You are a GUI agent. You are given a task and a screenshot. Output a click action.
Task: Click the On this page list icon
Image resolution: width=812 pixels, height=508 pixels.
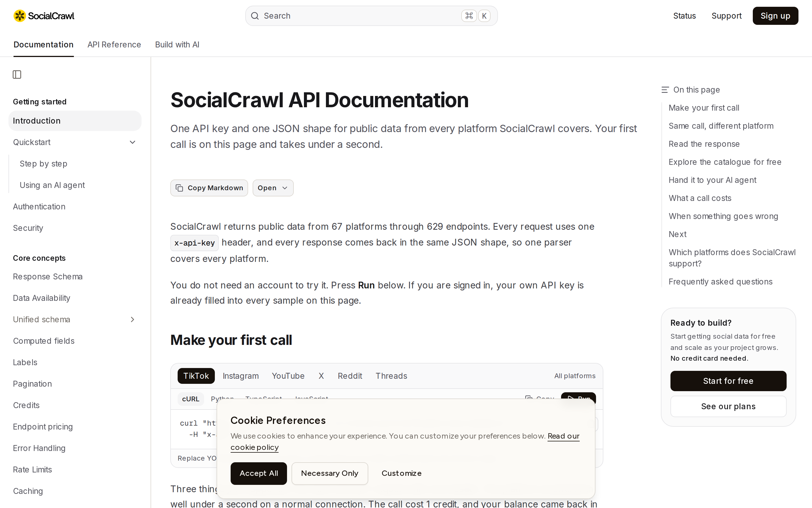tap(665, 90)
